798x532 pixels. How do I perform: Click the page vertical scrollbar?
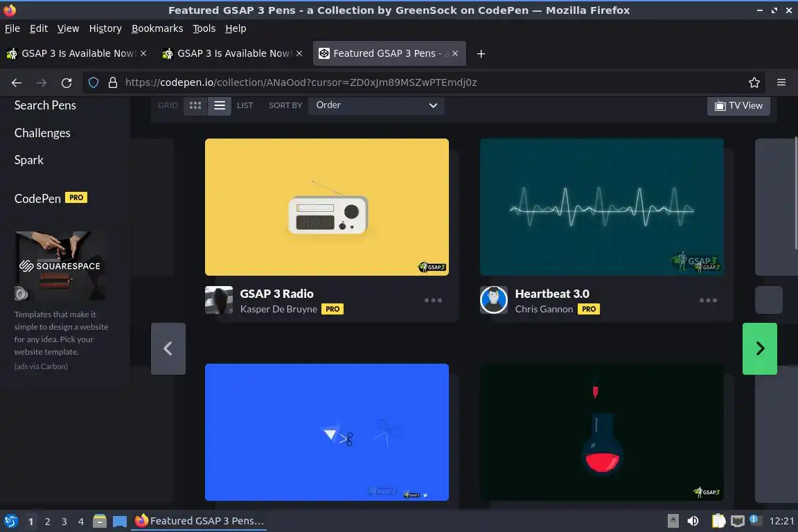click(x=796, y=193)
